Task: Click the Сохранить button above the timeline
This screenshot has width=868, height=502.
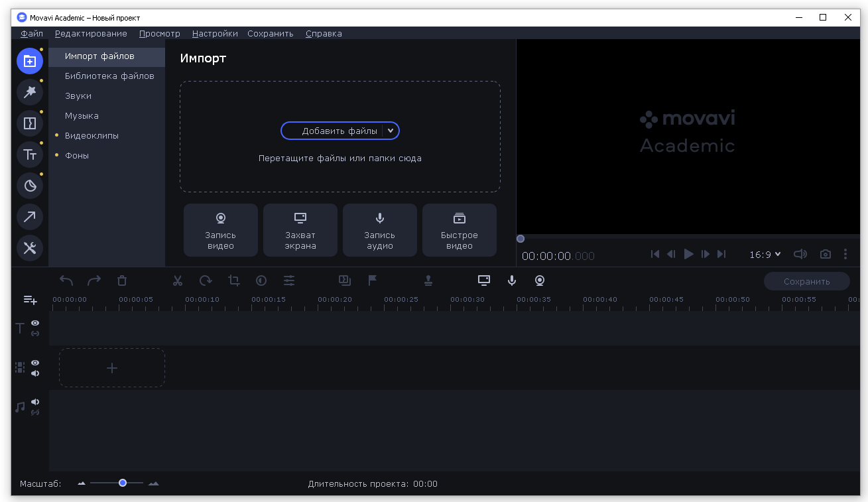Action: tap(807, 281)
